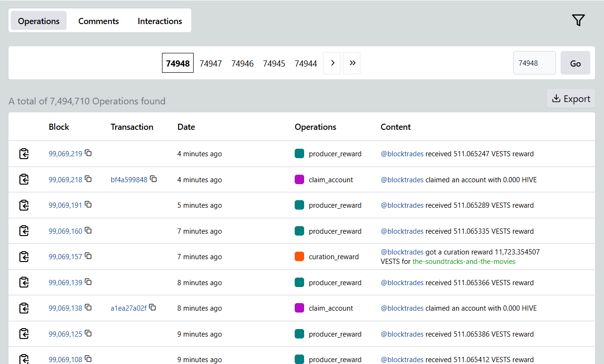The width and height of the screenshot is (604, 364).
Task: Copy transaction hash a1ea27a02f
Action: (153, 307)
